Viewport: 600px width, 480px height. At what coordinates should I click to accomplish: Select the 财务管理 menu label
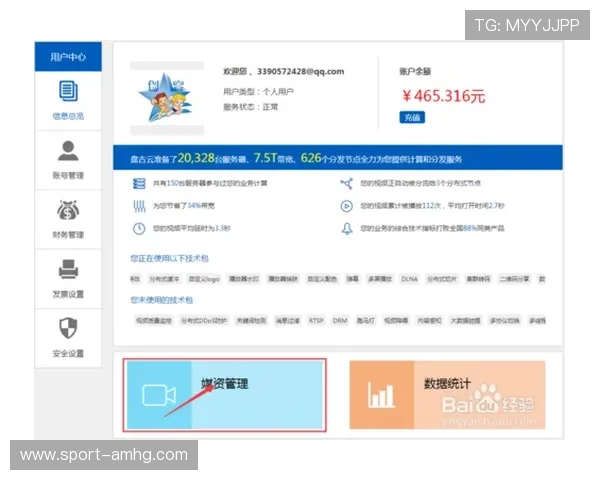(x=68, y=235)
